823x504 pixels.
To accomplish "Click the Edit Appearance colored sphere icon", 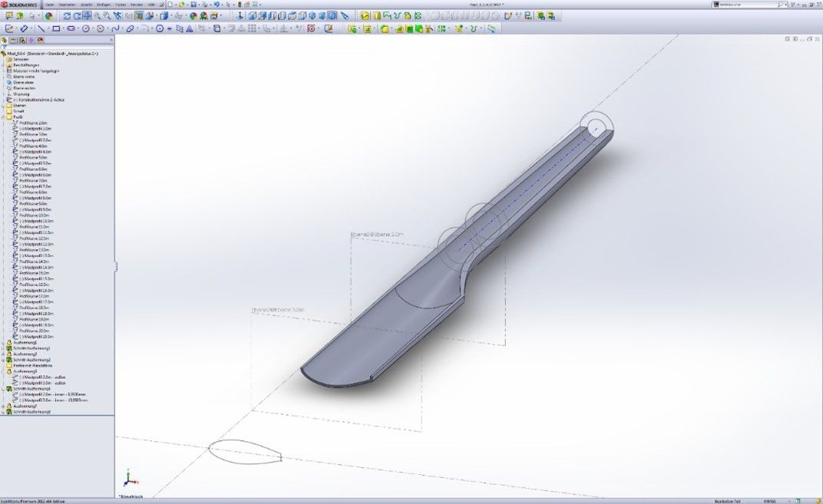I will (x=193, y=16).
